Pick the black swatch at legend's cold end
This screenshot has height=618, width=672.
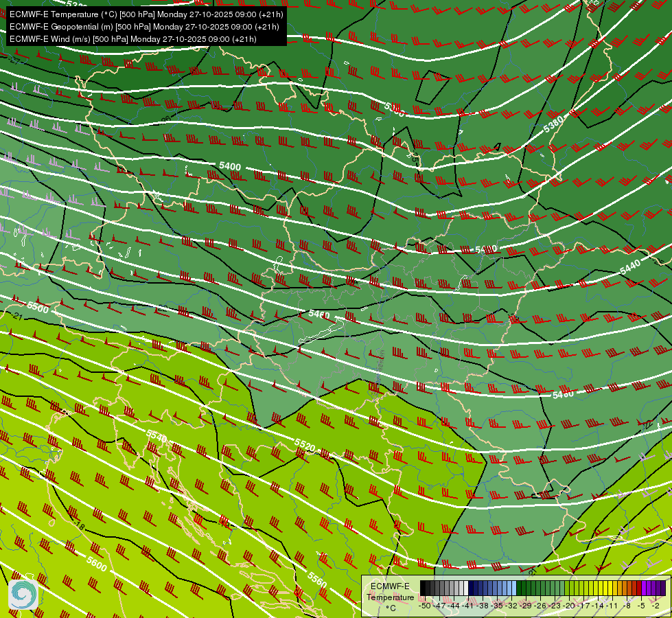[423, 588]
